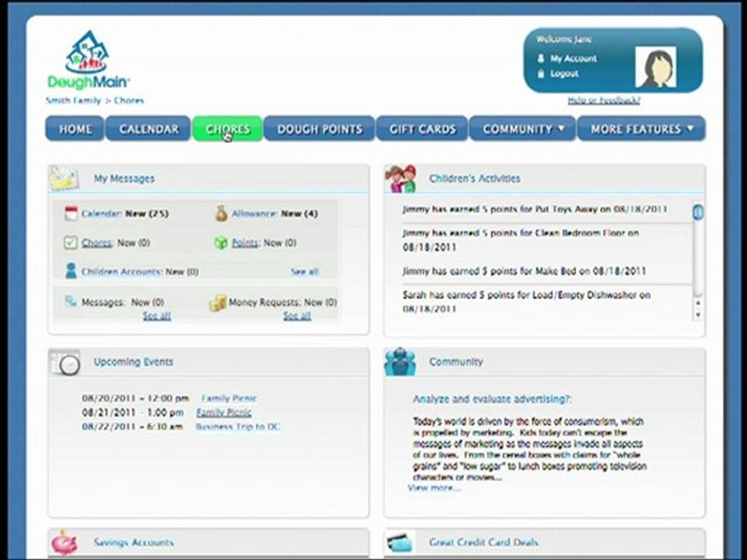Screen dimensions: 747x560
Task: Click the Welcome Jane text
Action: (x=563, y=39)
